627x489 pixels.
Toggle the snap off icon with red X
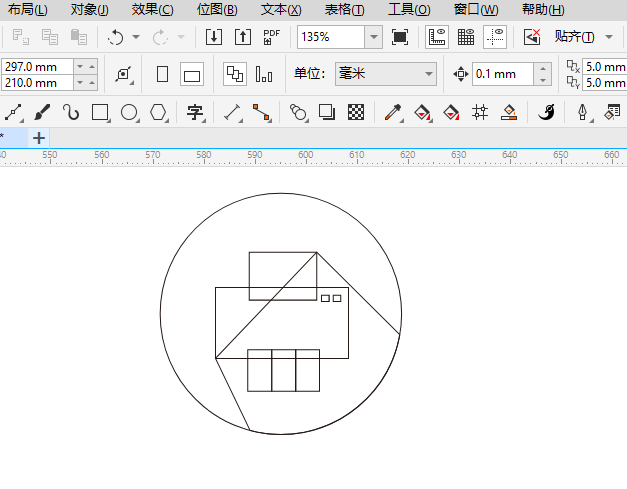[x=532, y=37]
